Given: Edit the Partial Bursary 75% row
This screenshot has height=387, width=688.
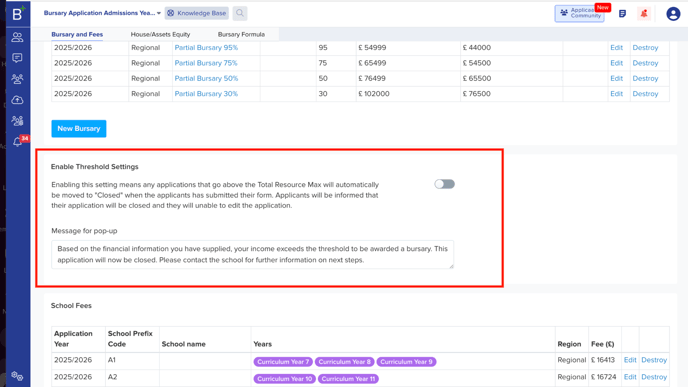Looking at the screenshot, I should click(x=616, y=63).
